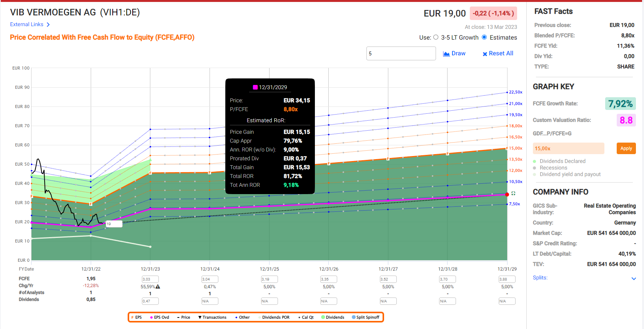The width and height of the screenshot is (644, 329).
Task: Select the 3-5 LT Growth radio button
Action: coord(436,37)
